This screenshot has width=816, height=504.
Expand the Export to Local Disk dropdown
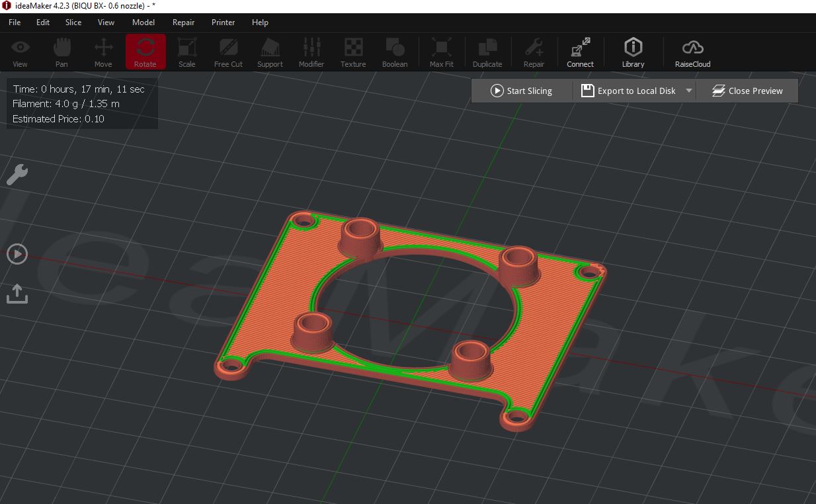(x=688, y=91)
